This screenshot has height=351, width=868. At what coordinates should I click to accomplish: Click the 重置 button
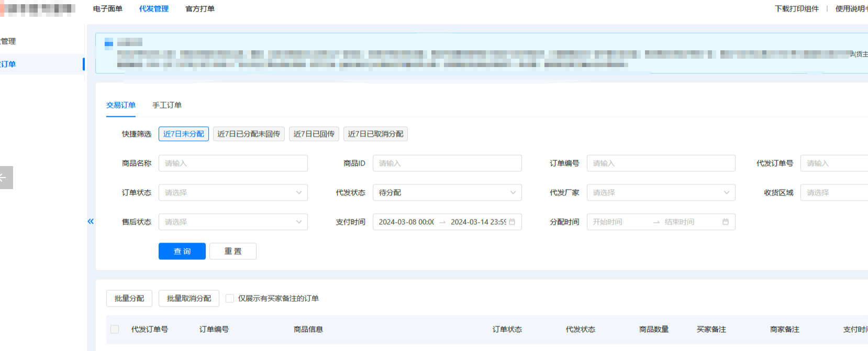[233, 251]
